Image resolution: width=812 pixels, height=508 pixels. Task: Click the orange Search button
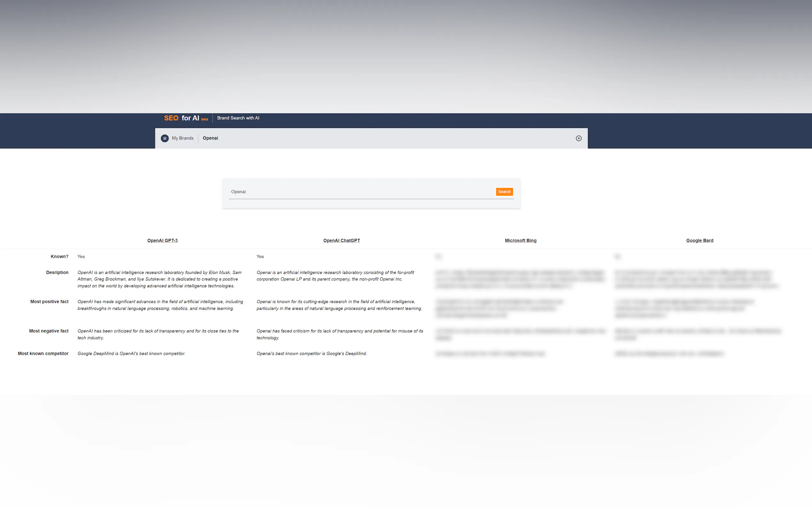[504, 192]
